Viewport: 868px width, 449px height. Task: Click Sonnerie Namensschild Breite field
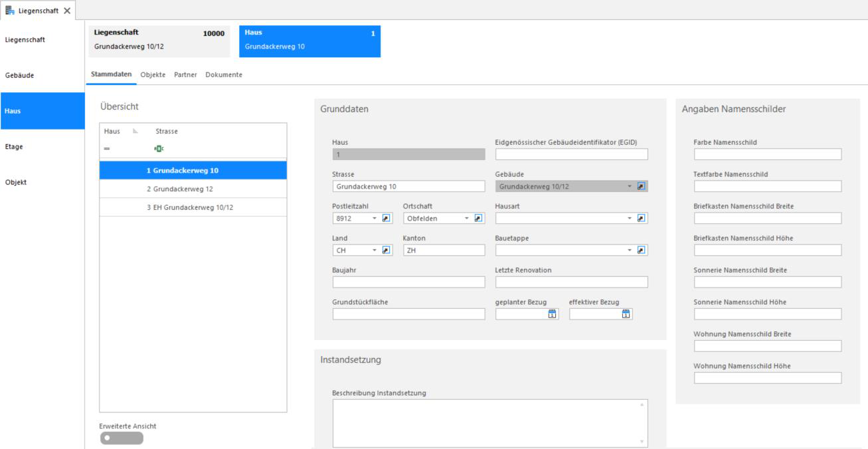(768, 282)
